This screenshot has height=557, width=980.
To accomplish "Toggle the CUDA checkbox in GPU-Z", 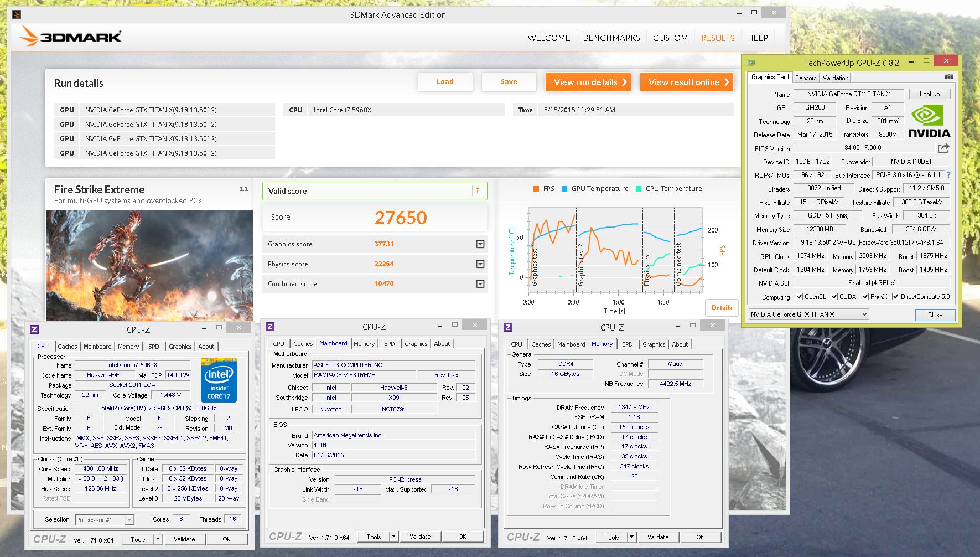I will [x=834, y=297].
